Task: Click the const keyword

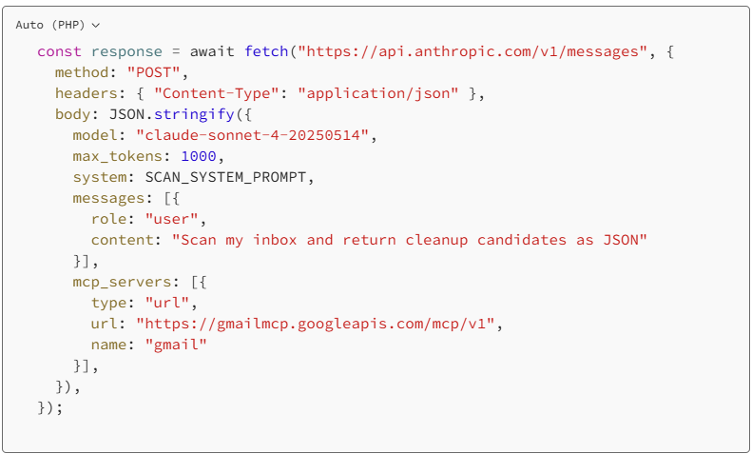Action: pos(59,52)
